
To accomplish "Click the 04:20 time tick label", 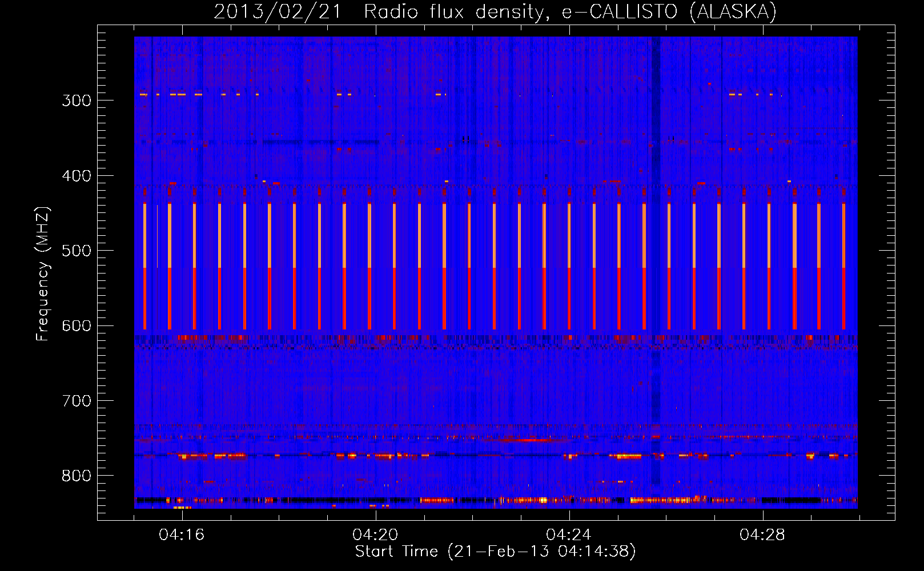I will tap(375, 535).
